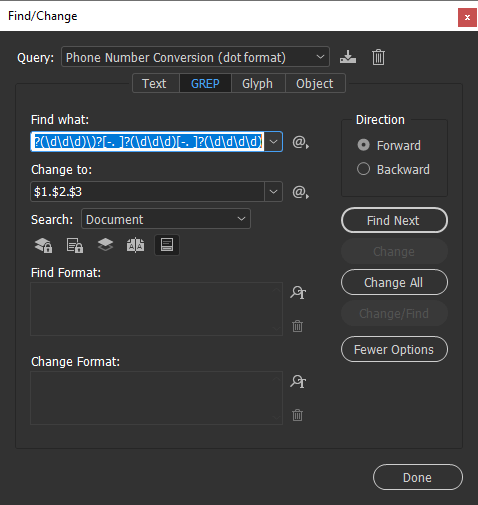Select the Backward direction radio button
Image resolution: width=478 pixels, height=505 pixels.
pyautogui.click(x=363, y=169)
